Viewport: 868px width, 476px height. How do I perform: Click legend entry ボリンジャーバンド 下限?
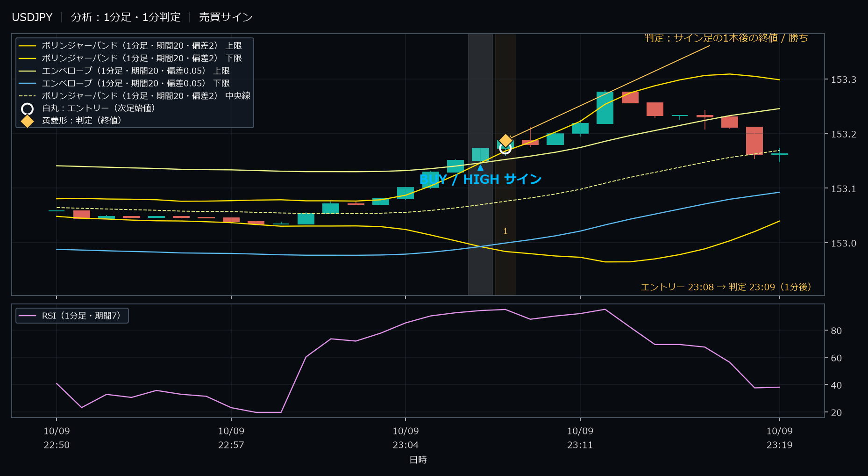click(x=142, y=58)
